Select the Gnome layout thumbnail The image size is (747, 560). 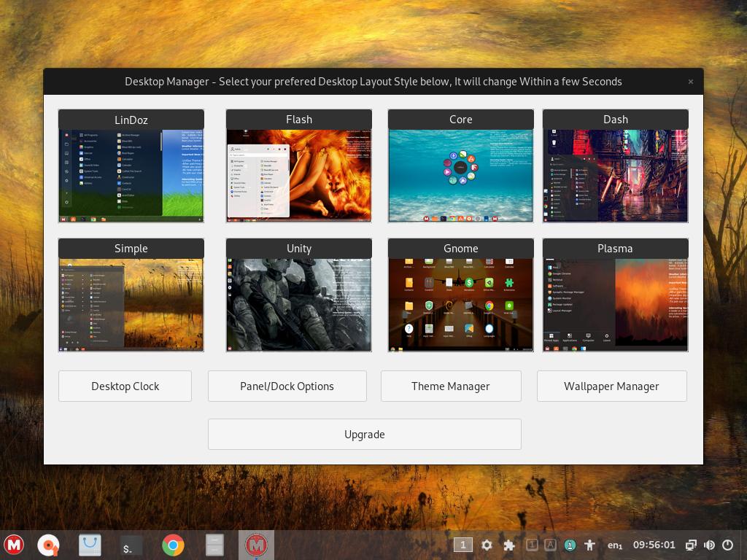point(461,295)
